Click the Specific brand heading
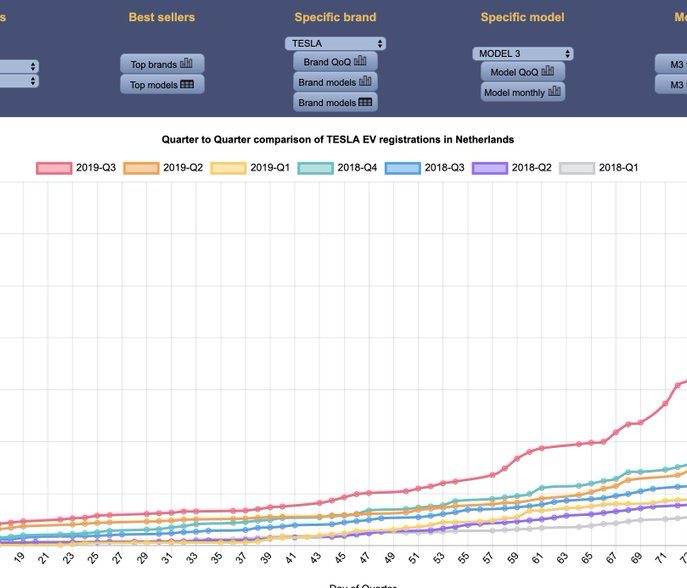 tap(335, 17)
